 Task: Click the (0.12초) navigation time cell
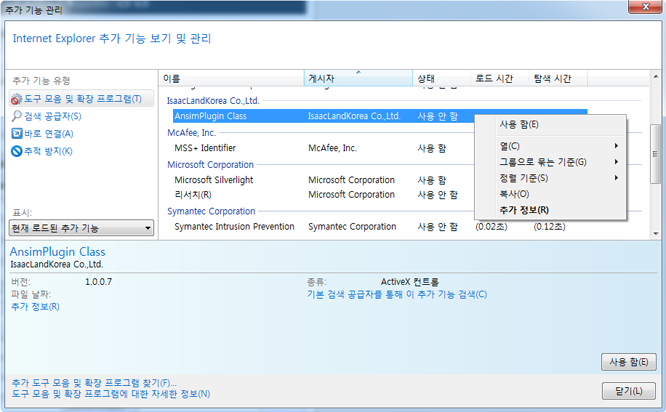(x=549, y=227)
